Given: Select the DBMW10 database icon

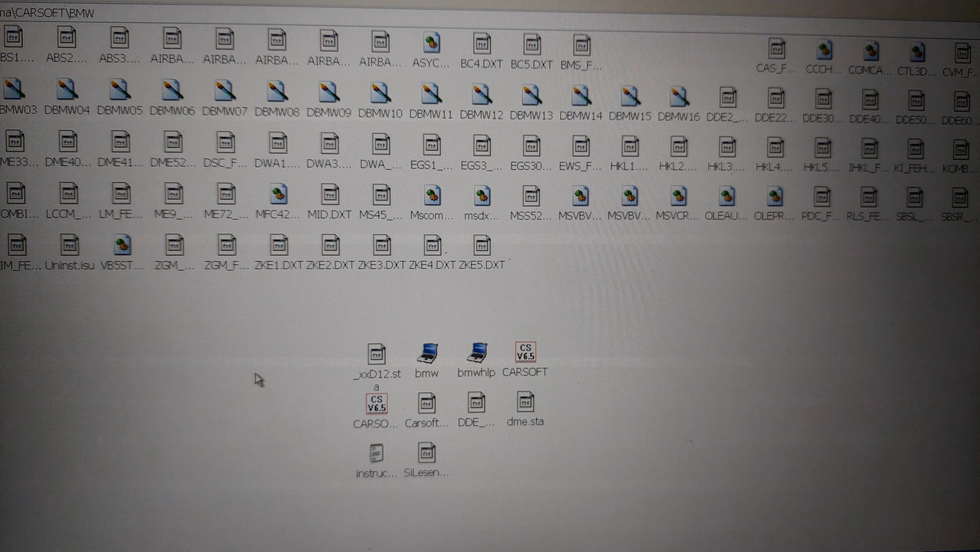Looking at the screenshot, I should (381, 93).
